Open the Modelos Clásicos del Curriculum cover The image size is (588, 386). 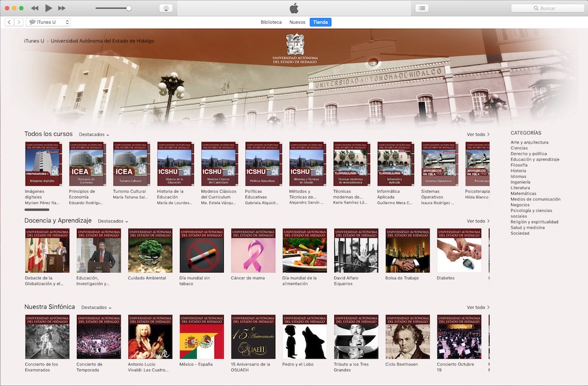(220, 164)
